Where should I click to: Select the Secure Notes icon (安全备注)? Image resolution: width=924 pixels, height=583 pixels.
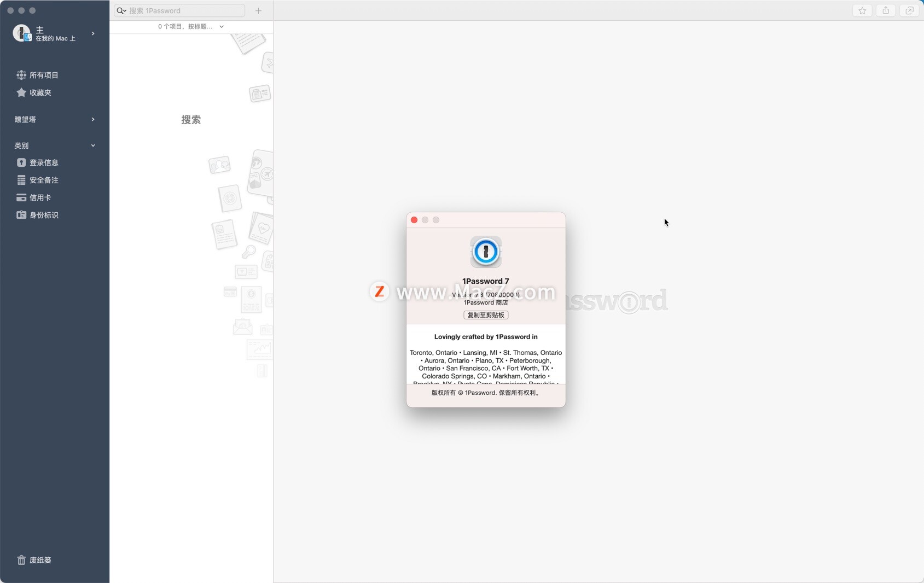pyautogui.click(x=21, y=180)
